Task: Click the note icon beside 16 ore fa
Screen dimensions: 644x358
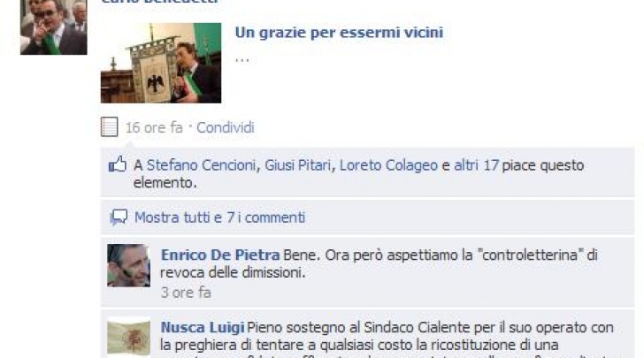Action: [110, 127]
